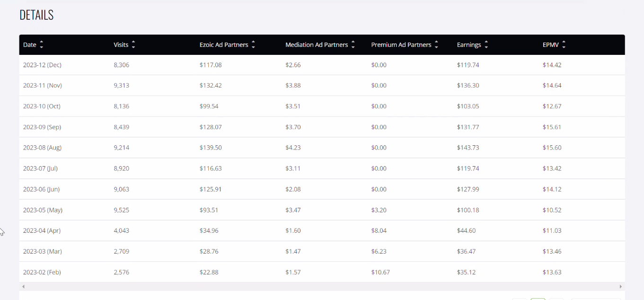Click the 2,576 visits value
This screenshot has width=644, height=300.
[122, 272]
